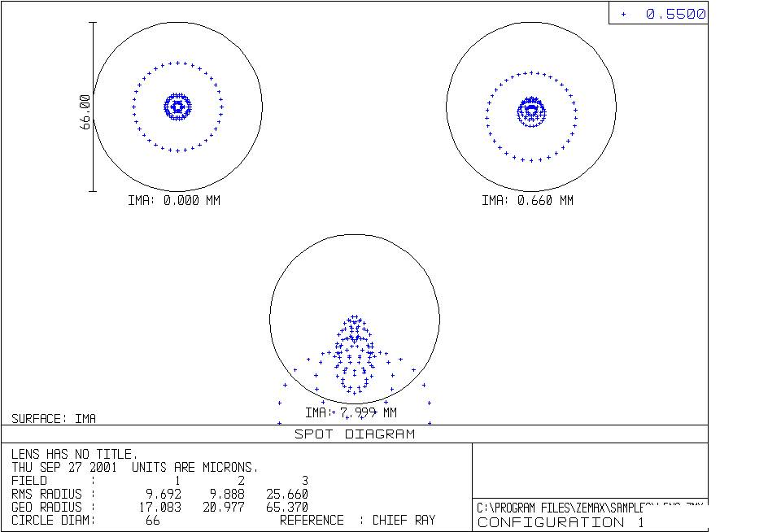This screenshot has width=781, height=532.
Task: Click the dense center spot of field 0.000
Action: 177,107
